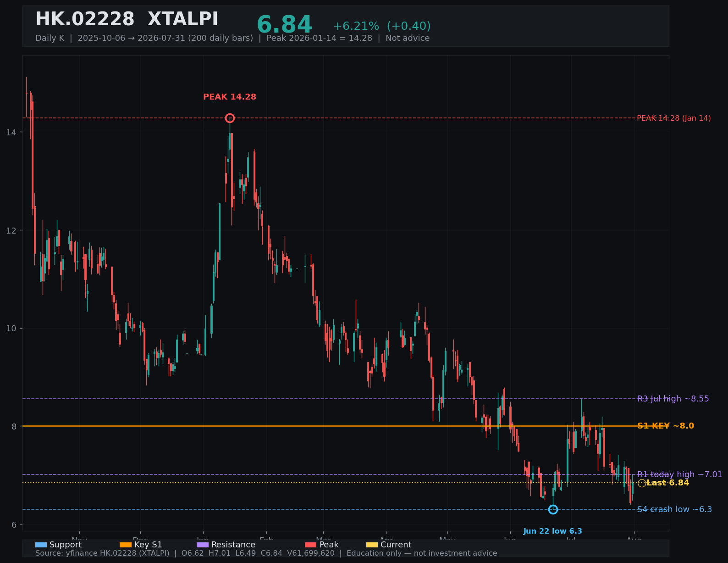
Task: Click the 'Current' legend text
Action: pyautogui.click(x=396, y=545)
